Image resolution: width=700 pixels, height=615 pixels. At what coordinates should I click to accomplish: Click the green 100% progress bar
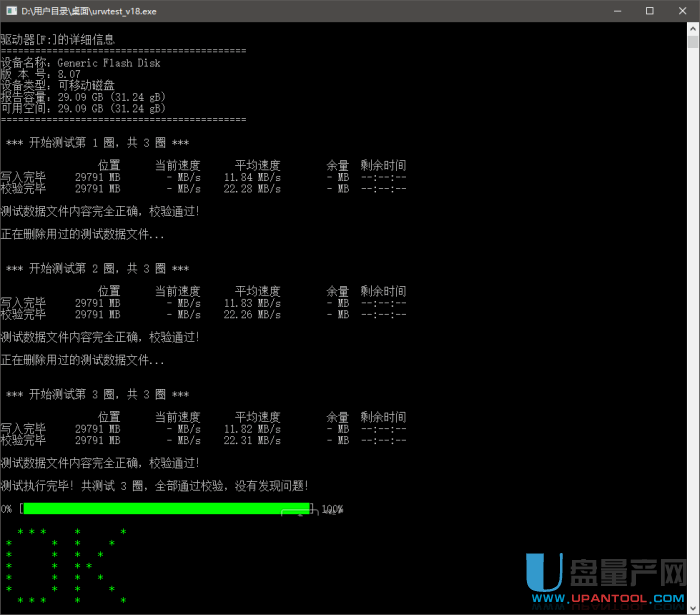pyautogui.click(x=167, y=509)
